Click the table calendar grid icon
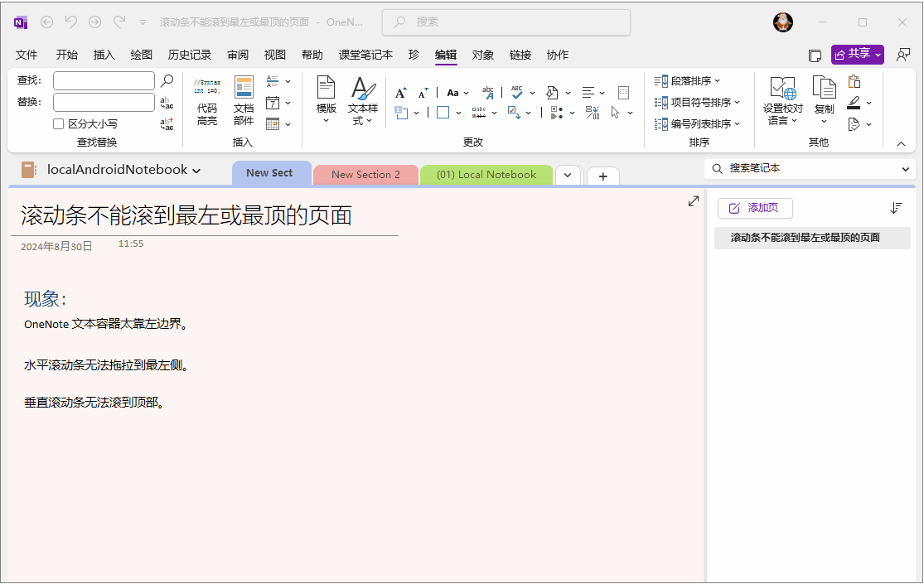Screen dimensions: 924x584 pos(273,123)
